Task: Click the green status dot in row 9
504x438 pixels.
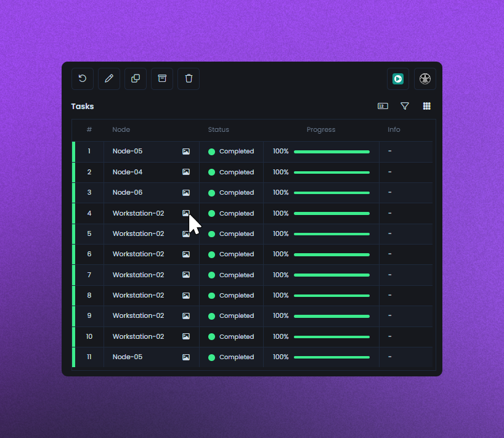Action: point(211,316)
